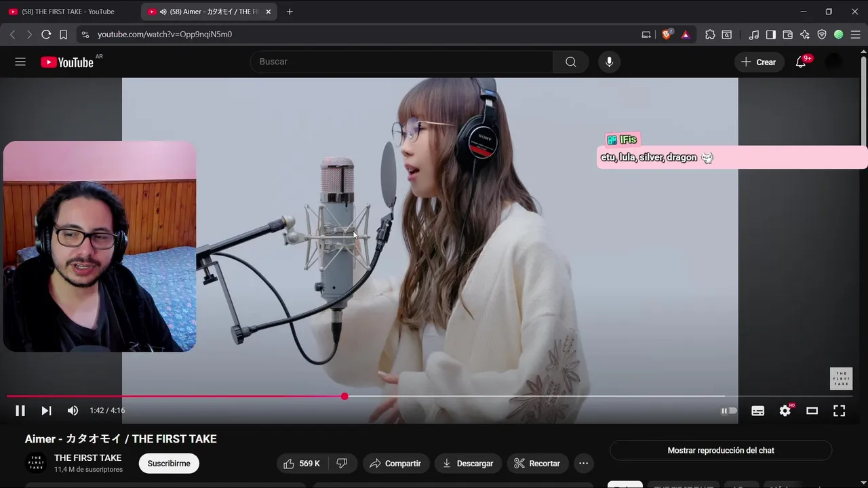Open the extensions puzzle icon
Screen dimensions: 868x488
point(710,34)
